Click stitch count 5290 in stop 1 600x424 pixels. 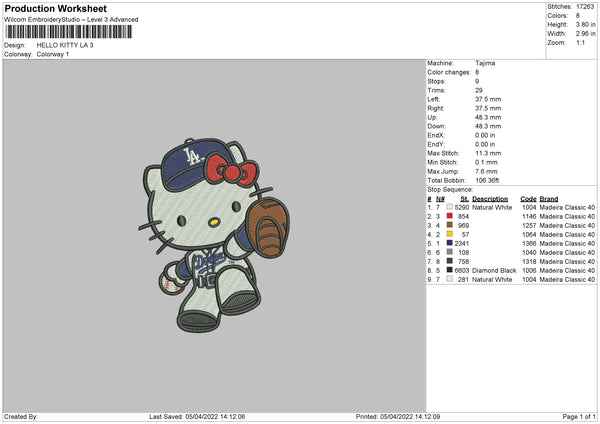462,207
